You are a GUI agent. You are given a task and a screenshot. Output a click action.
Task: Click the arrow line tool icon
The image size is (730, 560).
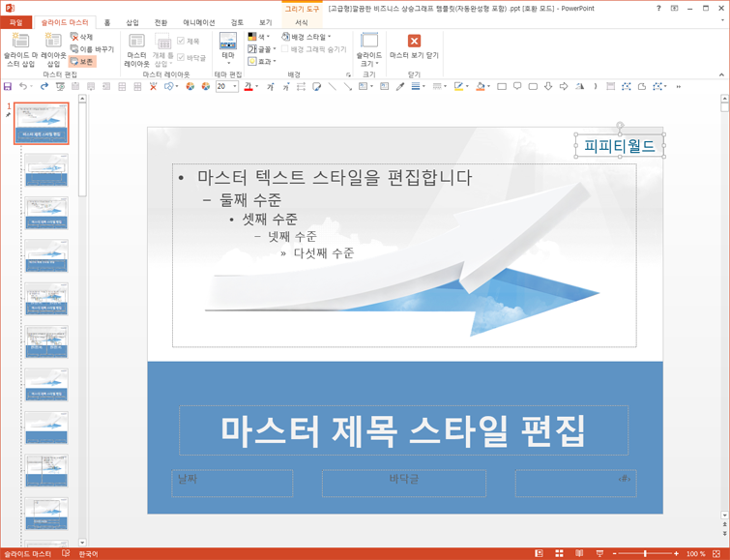pos(347,87)
